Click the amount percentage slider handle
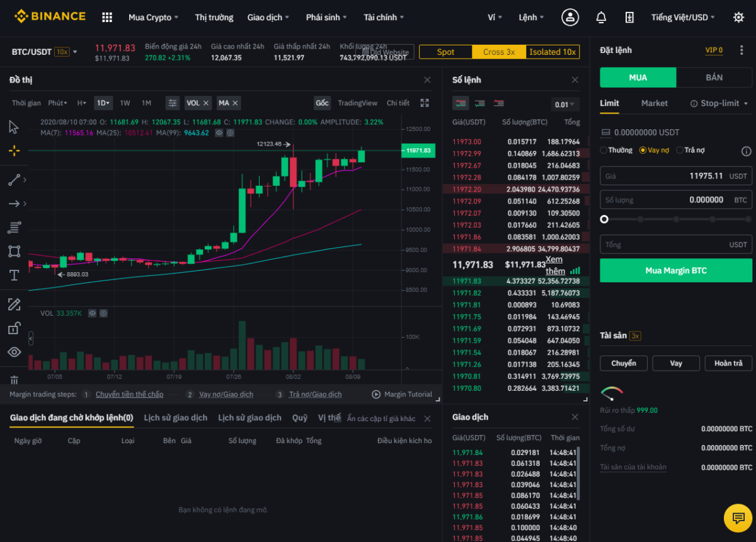Viewport: 756px width, 542px height. point(604,219)
